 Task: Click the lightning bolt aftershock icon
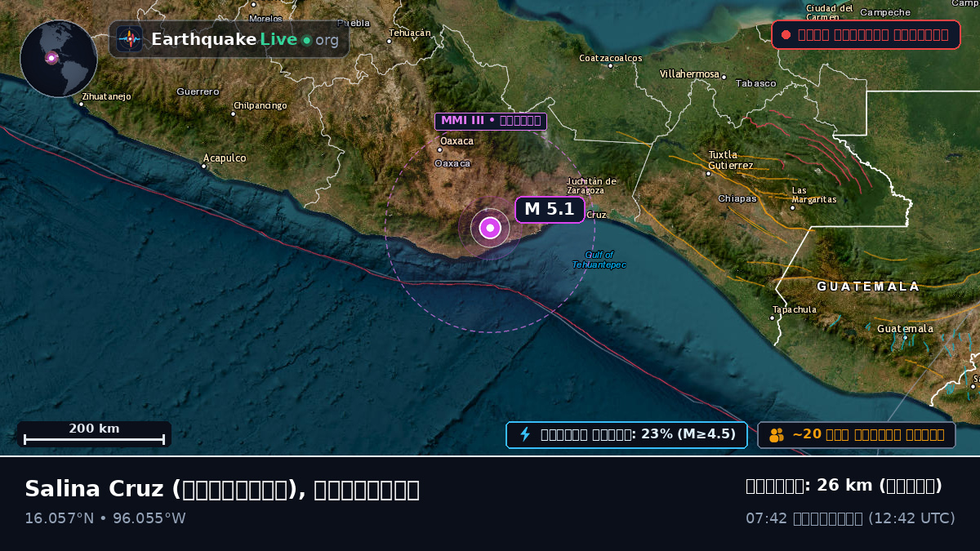pyautogui.click(x=525, y=434)
